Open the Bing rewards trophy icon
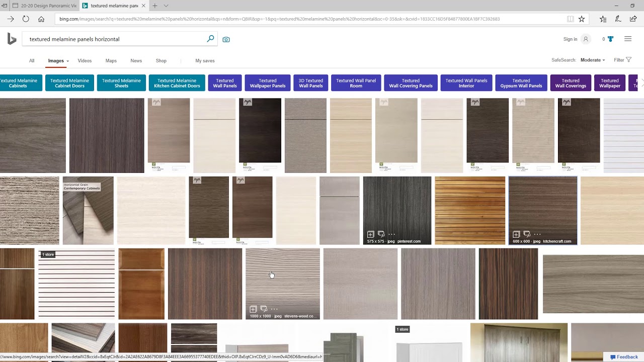This screenshot has width=644, height=362. [x=610, y=39]
